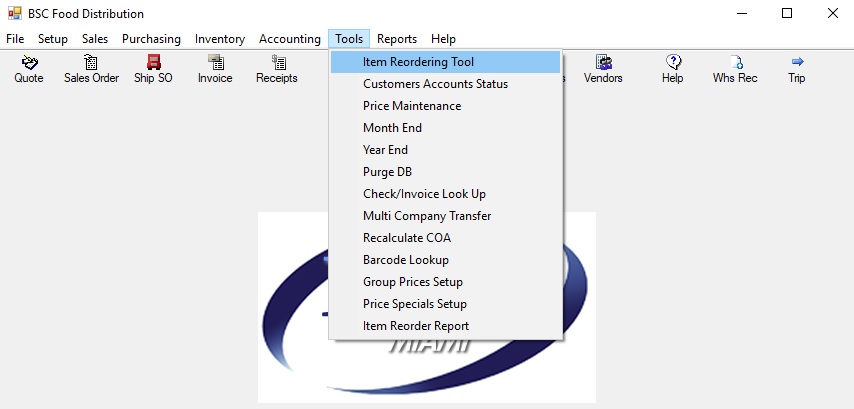Launch the Invoice toolbar icon
Screen dimensions: 854x409
click(x=215, y=69)
